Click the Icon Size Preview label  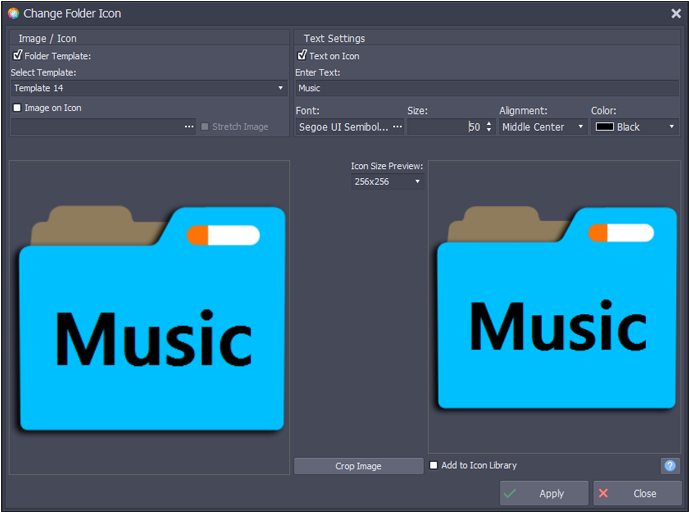click(x=387, y=166)
